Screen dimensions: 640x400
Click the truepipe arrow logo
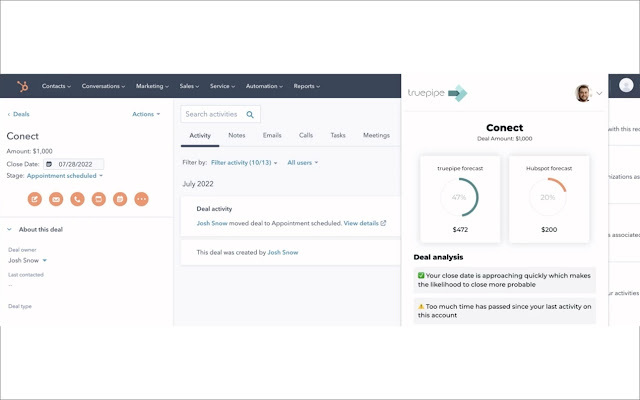[458, 93]
